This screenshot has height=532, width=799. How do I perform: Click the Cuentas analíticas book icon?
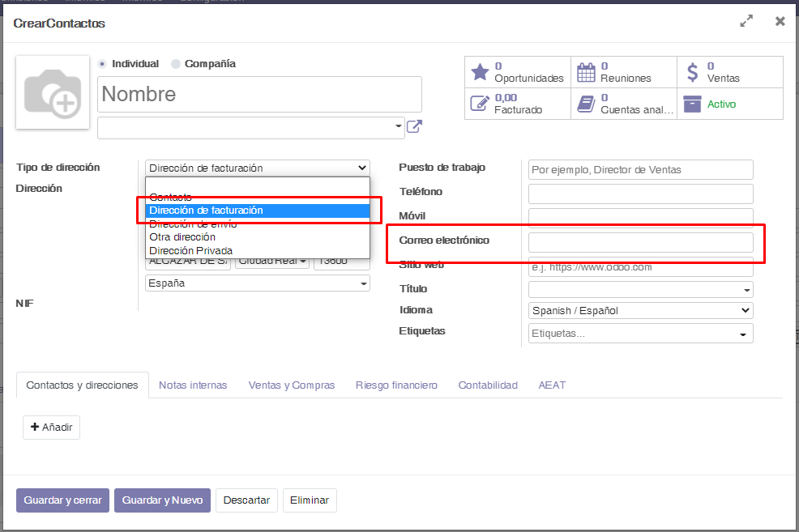586,104
